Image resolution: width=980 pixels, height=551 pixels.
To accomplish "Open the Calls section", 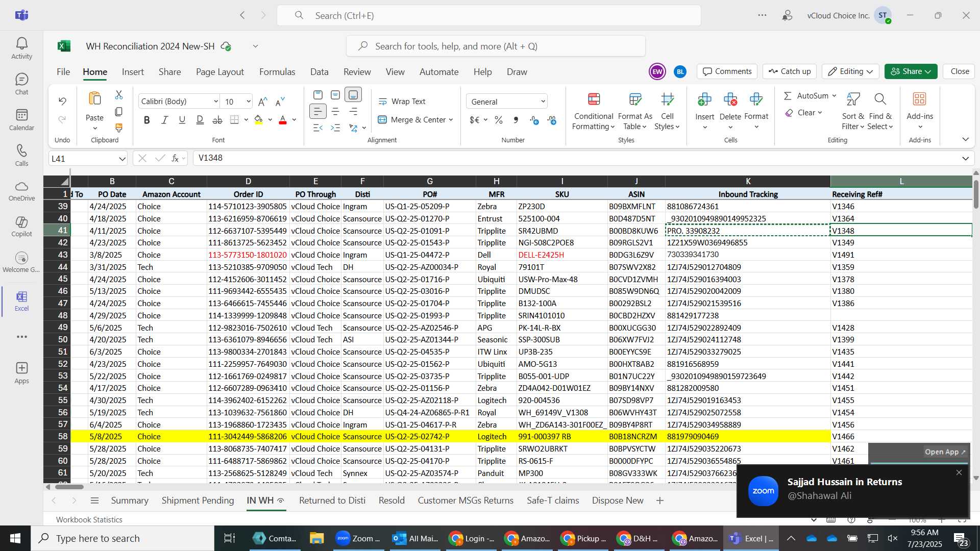I will point(21,156).
